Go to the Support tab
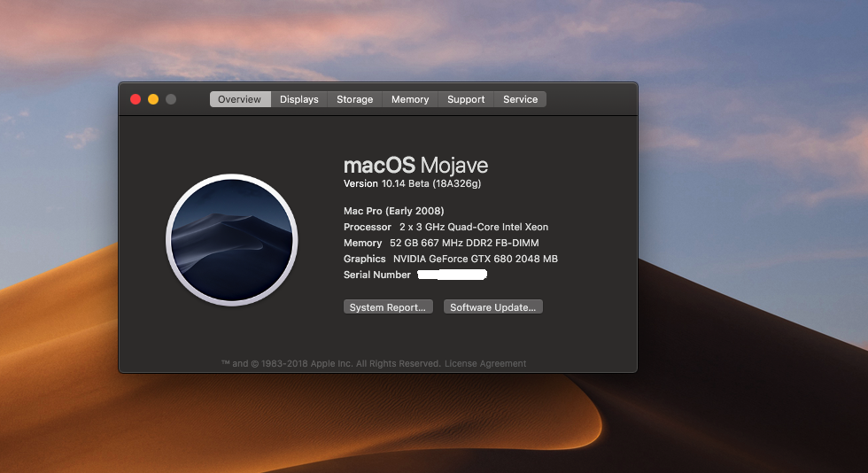This screenshot has width=868, height=473. pyautogui.click(x=466, y=99)
